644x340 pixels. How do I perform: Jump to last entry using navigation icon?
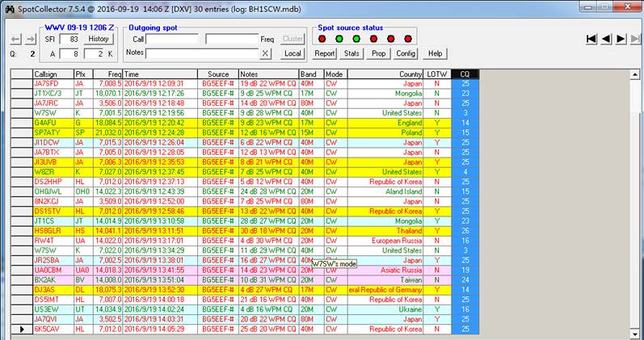coord(634,39)
